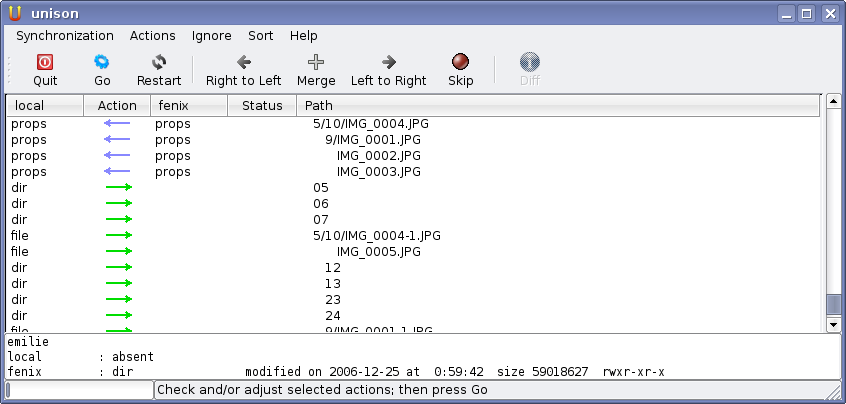Click the Restart toolbar icon
This screenshot has height=404, width=846.
point(159,62)
